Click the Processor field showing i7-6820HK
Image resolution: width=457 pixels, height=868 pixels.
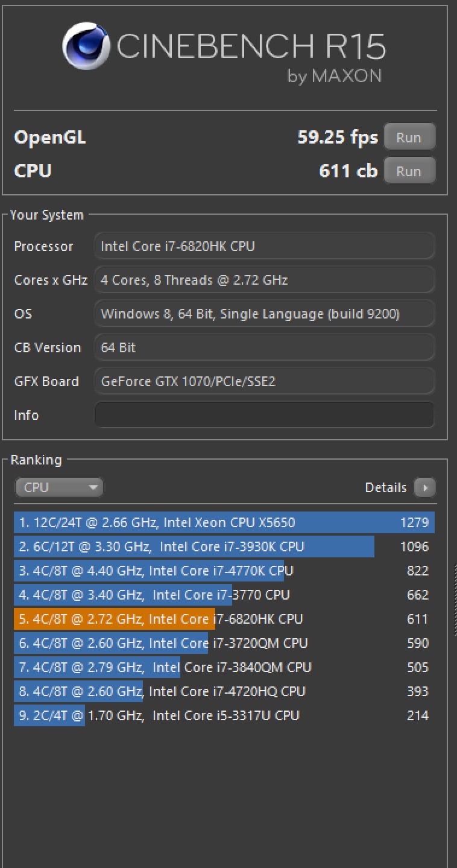[264, 246]
